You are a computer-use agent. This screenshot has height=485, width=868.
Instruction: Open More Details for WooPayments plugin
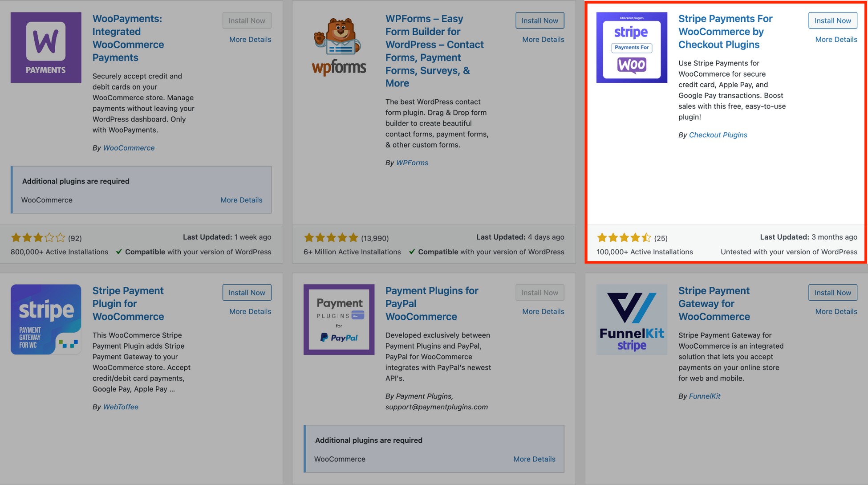click(250, 38)
